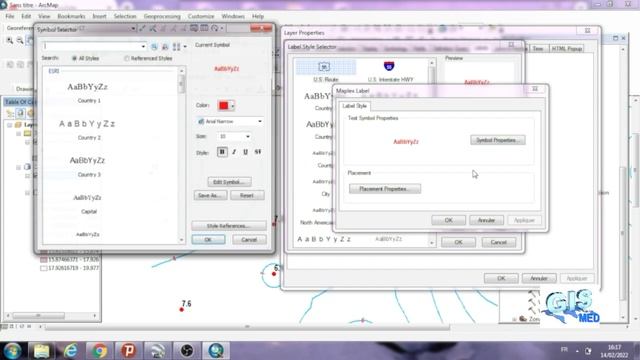Open Symbol Properties in Maplex Label
The width and height of the screenshot is (640, 360).
498,140
